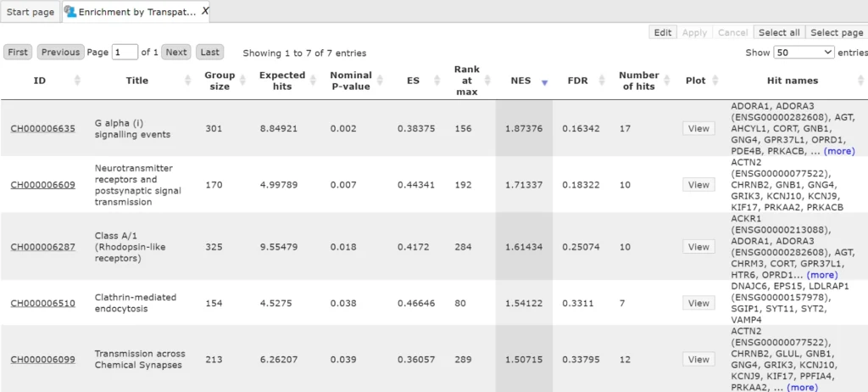Switch to the Start page tab
The width and height of the screenshot is (868, 392).
(31, 12)
